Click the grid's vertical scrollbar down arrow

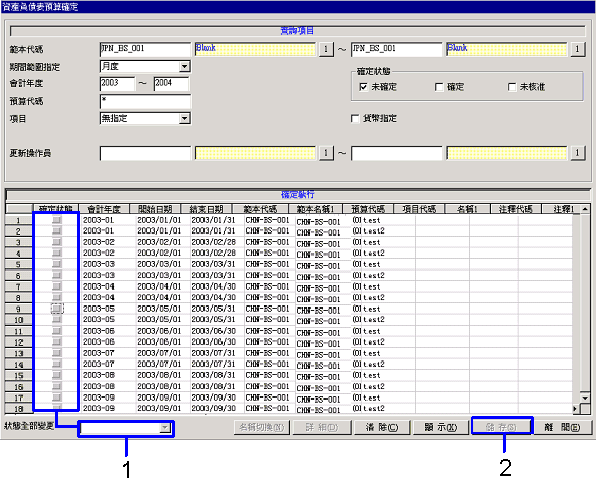[x=585, y=398]
